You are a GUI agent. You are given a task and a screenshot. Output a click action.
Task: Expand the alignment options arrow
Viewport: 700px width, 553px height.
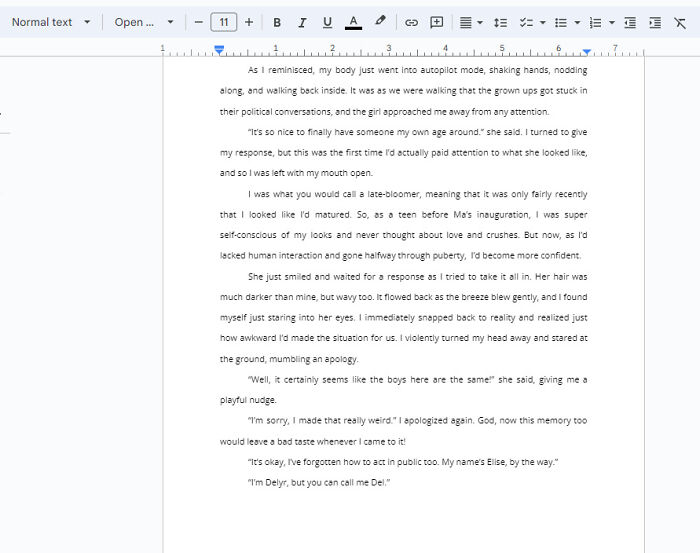pyautogui.click(x=480, y=22)
